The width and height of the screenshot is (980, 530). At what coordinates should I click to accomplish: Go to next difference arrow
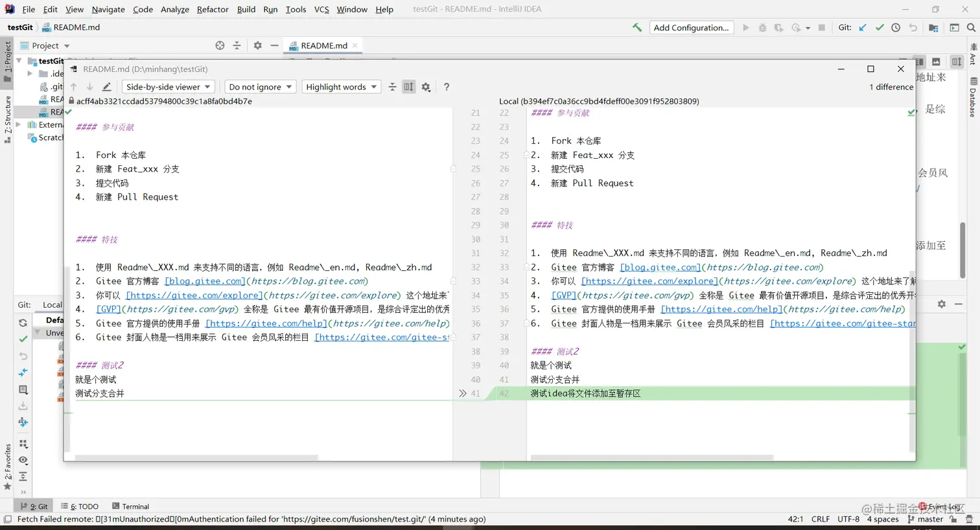tap(89, 87)
